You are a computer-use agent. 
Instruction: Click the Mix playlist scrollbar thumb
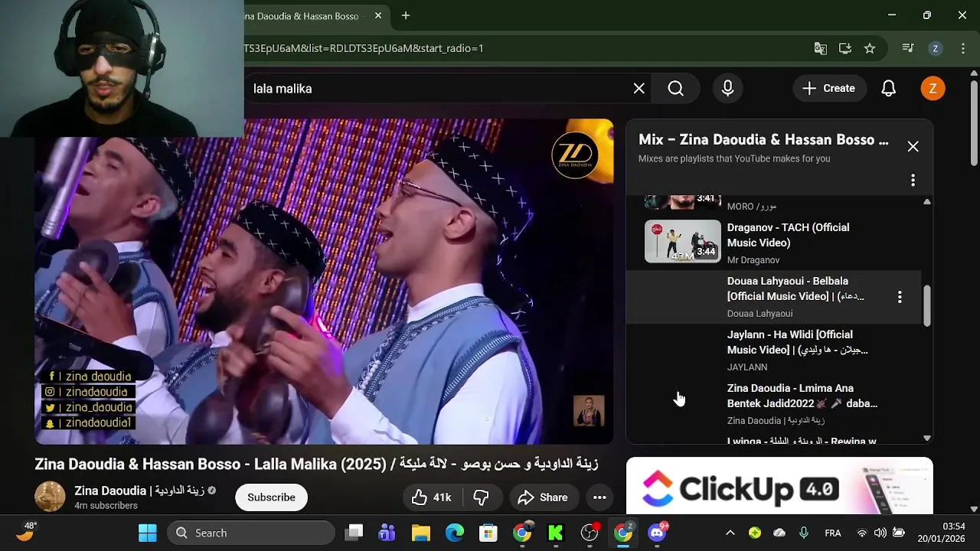point(927,306)
